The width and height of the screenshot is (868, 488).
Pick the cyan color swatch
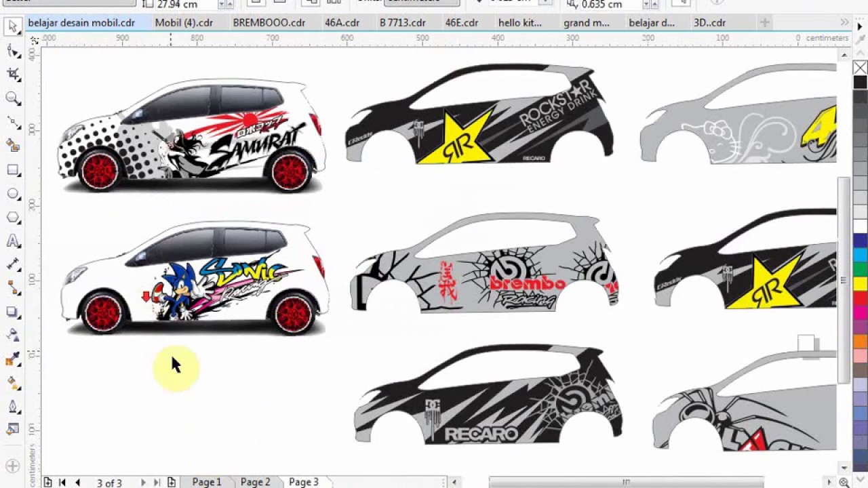[x=860, y=254]
